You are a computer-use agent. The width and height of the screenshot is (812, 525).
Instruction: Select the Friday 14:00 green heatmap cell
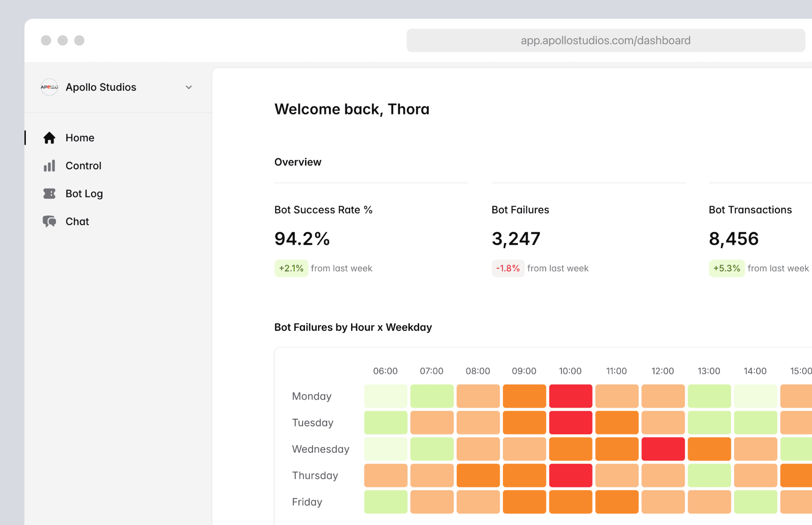click(756, 502)
